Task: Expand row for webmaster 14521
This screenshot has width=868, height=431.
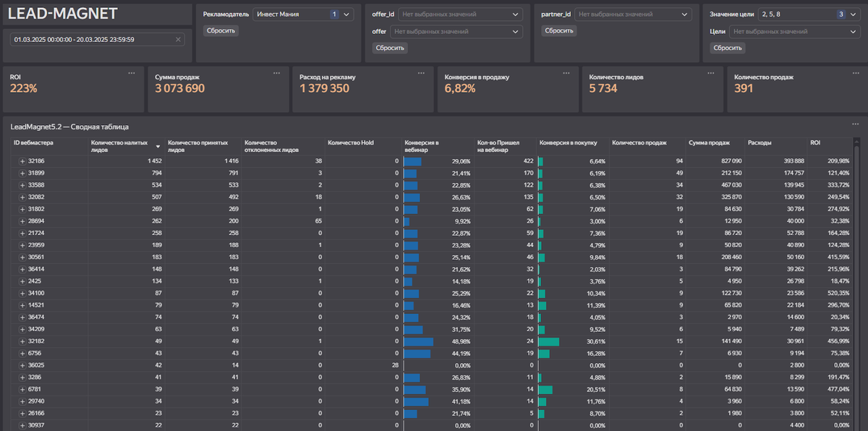Action: tap(22, 305)
